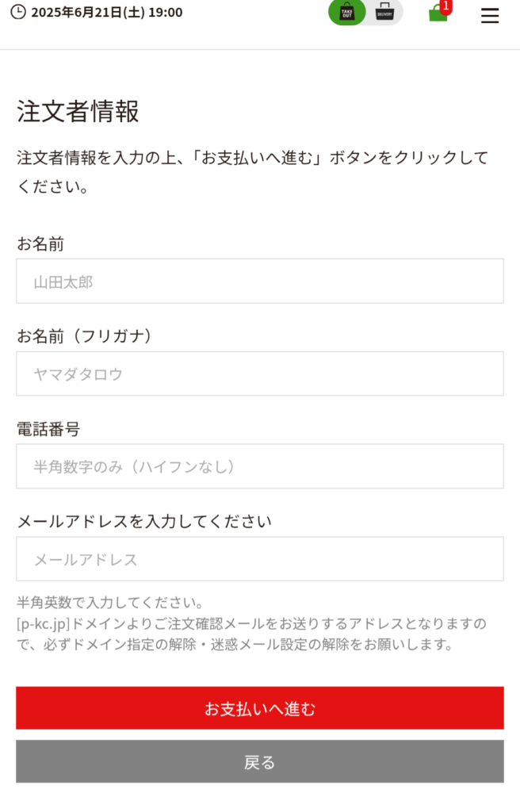Click the お名前（フリガナ）label
520x812 pixels.
click(x=85, y=336)
